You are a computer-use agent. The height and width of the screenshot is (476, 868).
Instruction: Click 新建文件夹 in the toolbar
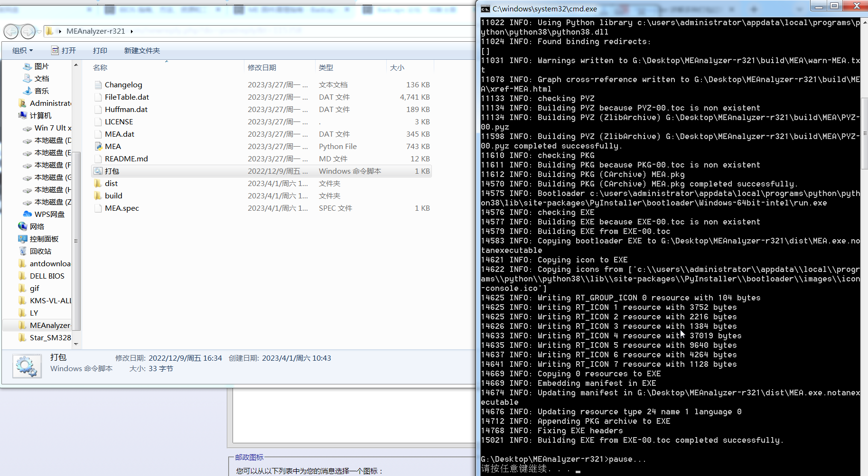coord(142,50)
